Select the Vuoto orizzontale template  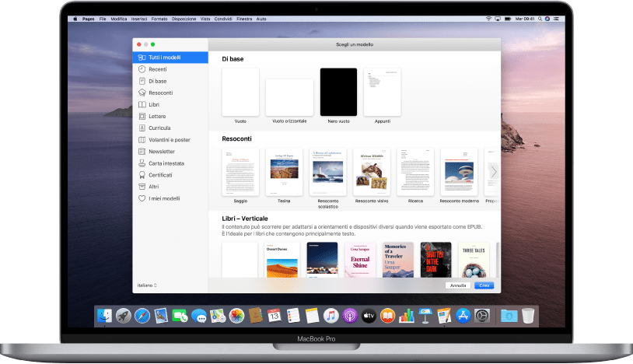click(289, 98)
